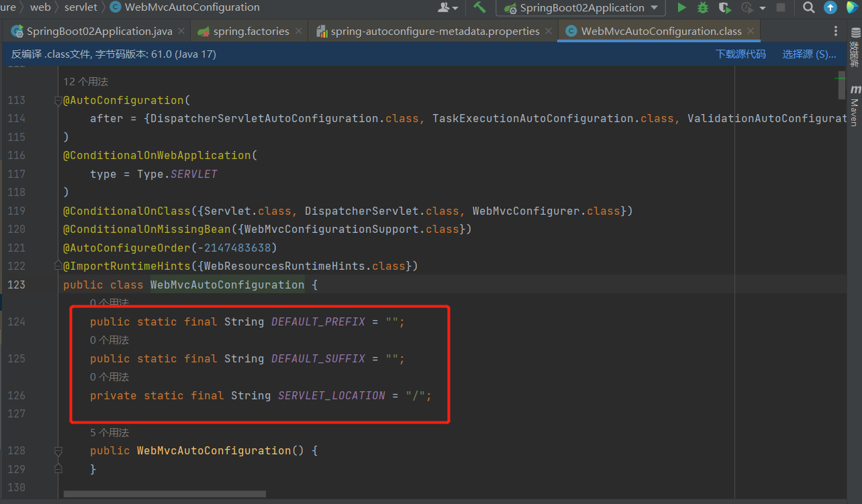The width and height of the screenshot is (862, 504).
Task: Open the profiler dropdown arrow
Action: tap(762, 8)
